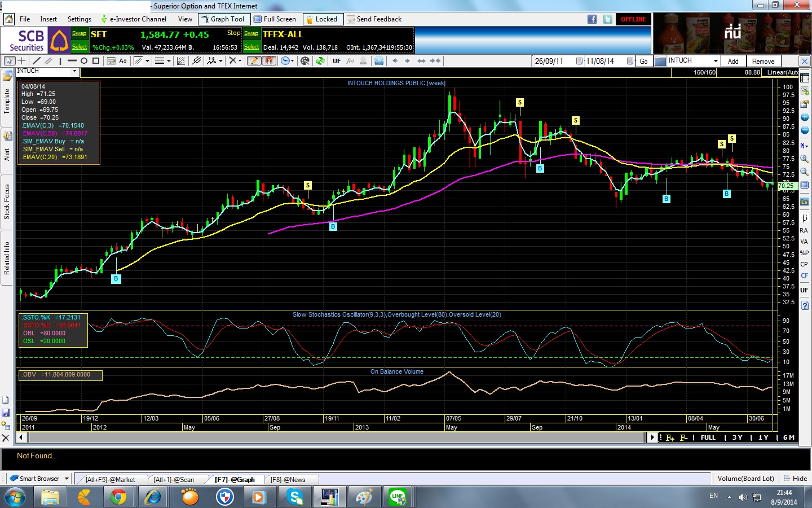Open the color palette icon in toolbar
The width and height of the screenshot is (812, 508).
click(x=305, y=61)
